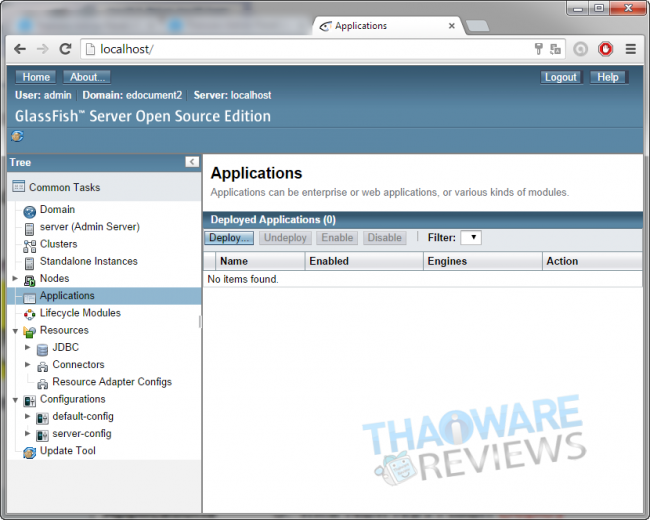Click the Connectors icon
The image size is (650, 520).
point(42,367)
